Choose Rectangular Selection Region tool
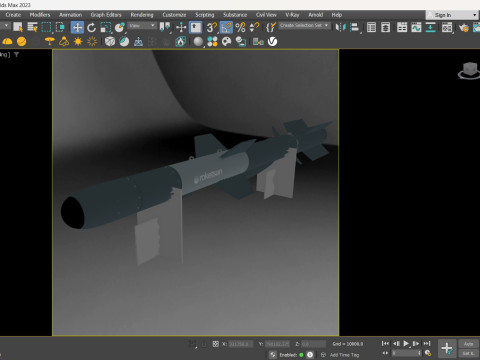The width and height of the screenshot is (480, 360). pos(46,27)
